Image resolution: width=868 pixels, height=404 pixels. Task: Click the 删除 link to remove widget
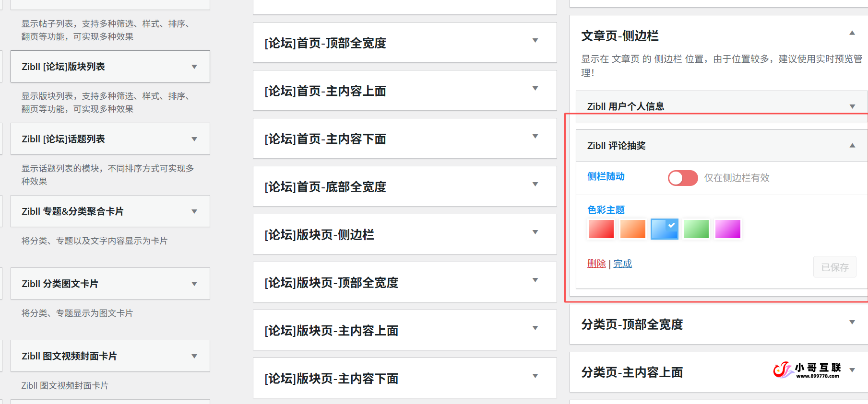tap(596, 264)
